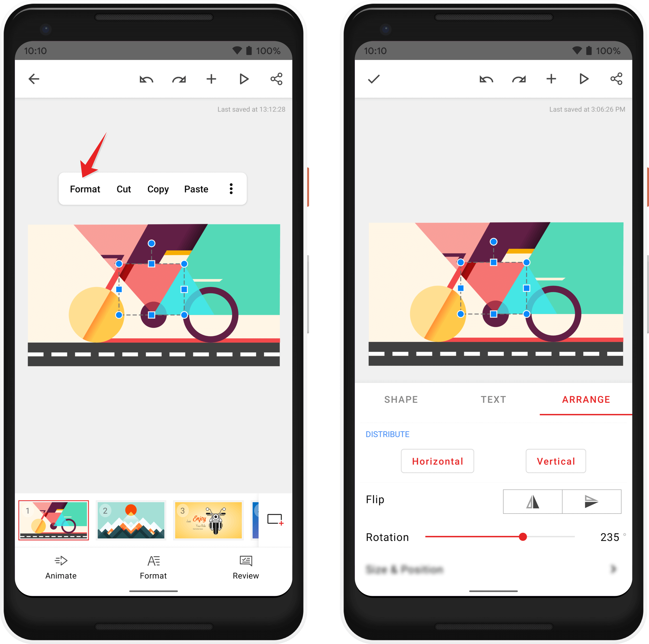Screen dimensions: 649x644
Task: Click the Vertical distribute button
Action: click(556, 461)
